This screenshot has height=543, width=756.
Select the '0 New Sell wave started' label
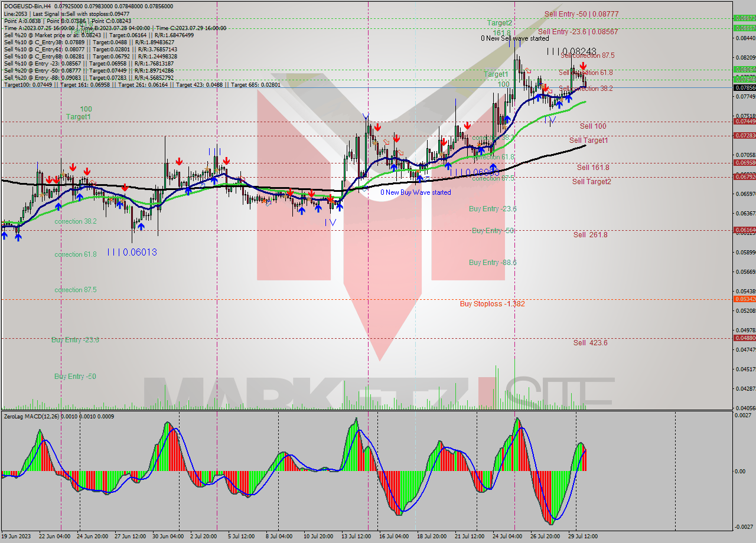(514, 38)
